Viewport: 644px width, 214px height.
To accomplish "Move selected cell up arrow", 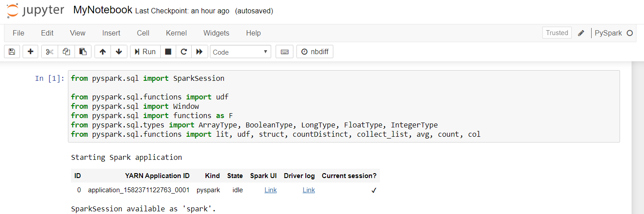I will 103,52.
